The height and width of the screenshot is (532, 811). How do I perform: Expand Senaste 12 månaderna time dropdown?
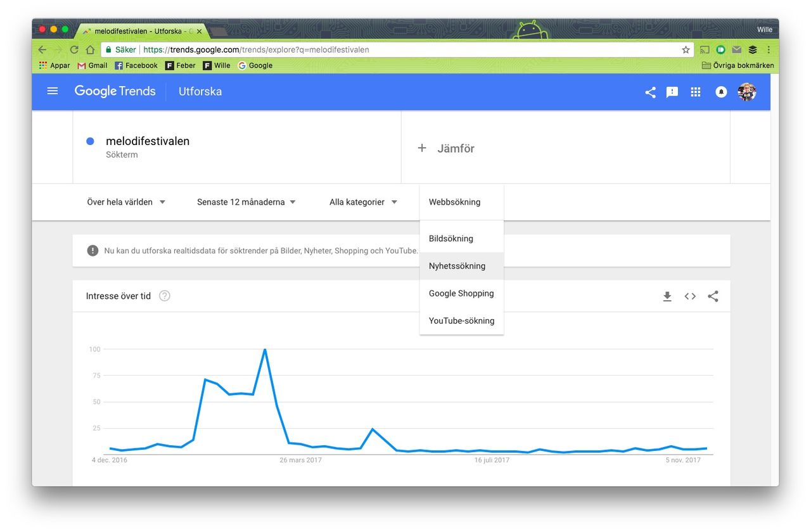246,202
